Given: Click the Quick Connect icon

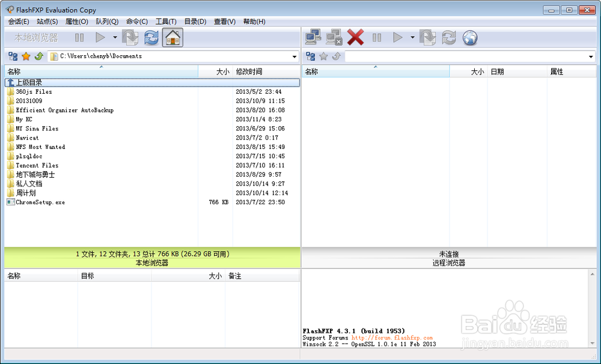Looking at the screenshot, I should point(313,37).
